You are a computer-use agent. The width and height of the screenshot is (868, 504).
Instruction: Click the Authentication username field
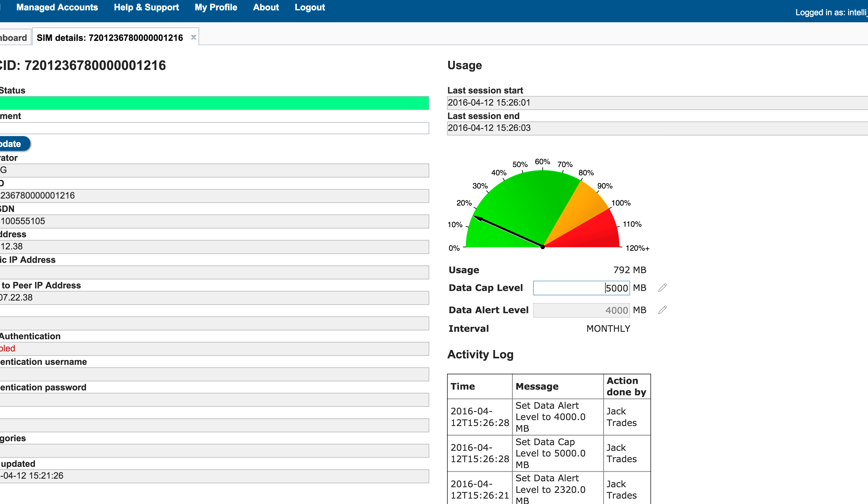pos(214,374)
